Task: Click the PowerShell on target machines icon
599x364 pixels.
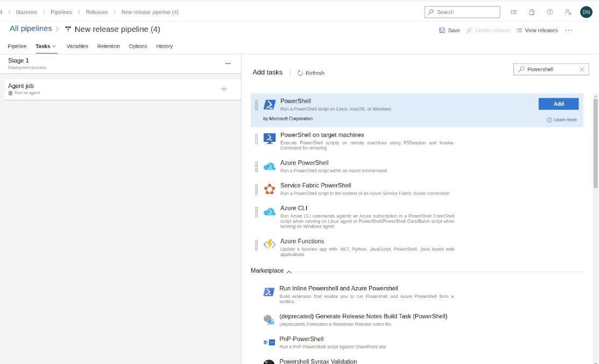Action: coord(269,138)
